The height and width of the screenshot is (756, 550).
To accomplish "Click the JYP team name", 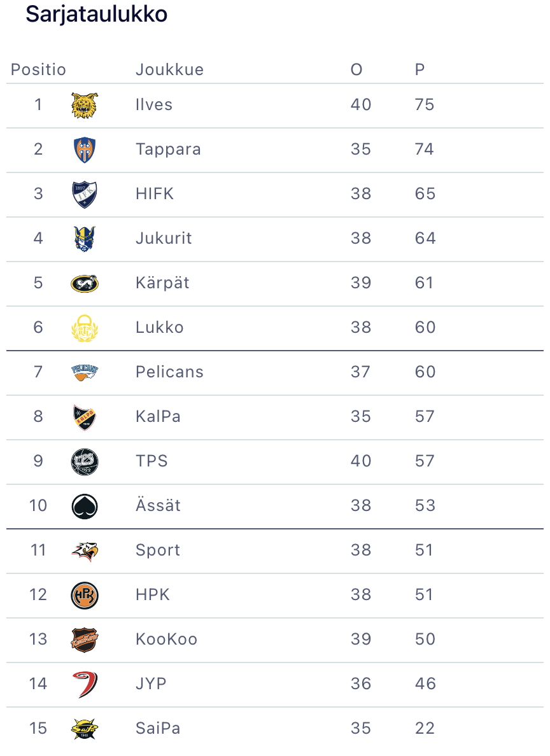I will pos(151,684).
